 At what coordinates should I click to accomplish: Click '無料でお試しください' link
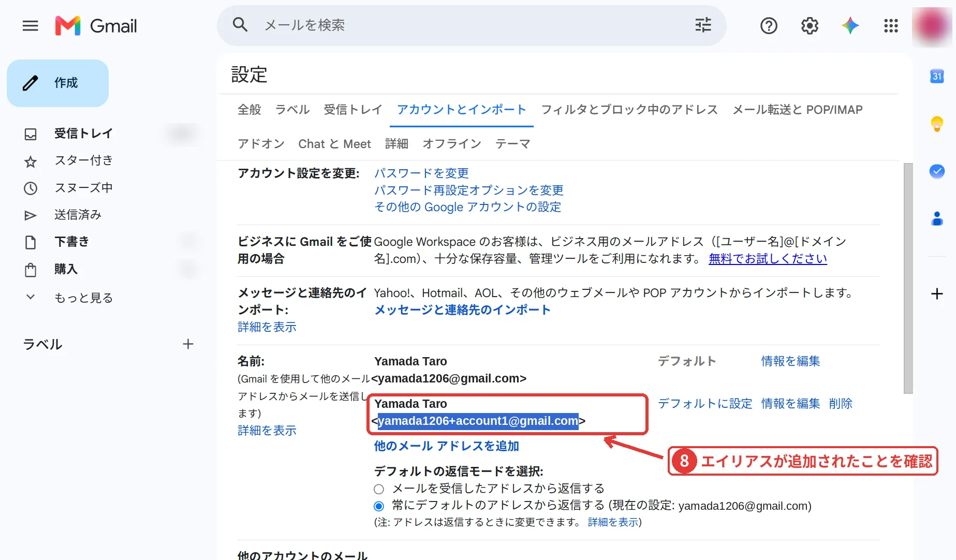pos(768,259)
